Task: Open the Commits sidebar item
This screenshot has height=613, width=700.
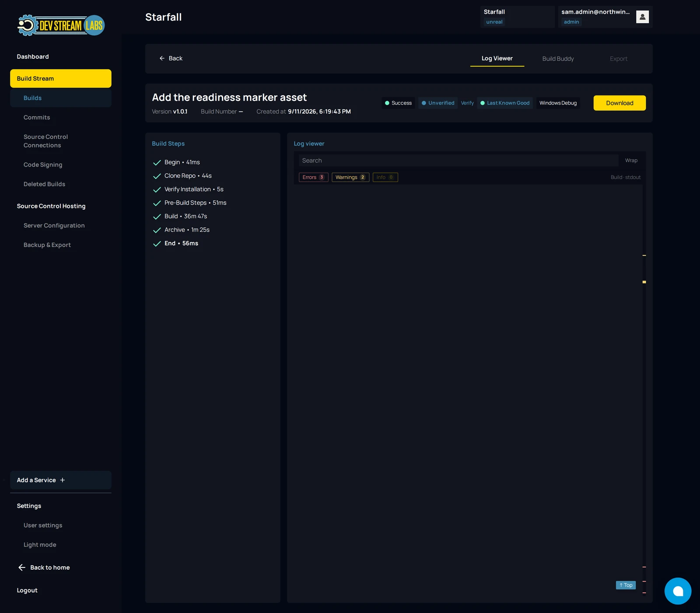Action: coord(37,117)
